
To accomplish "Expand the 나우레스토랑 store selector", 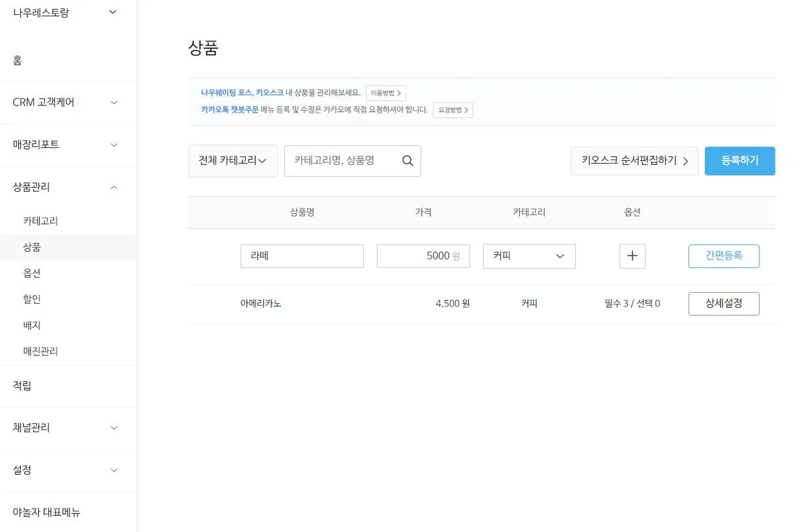I will [x=113, y=12].
